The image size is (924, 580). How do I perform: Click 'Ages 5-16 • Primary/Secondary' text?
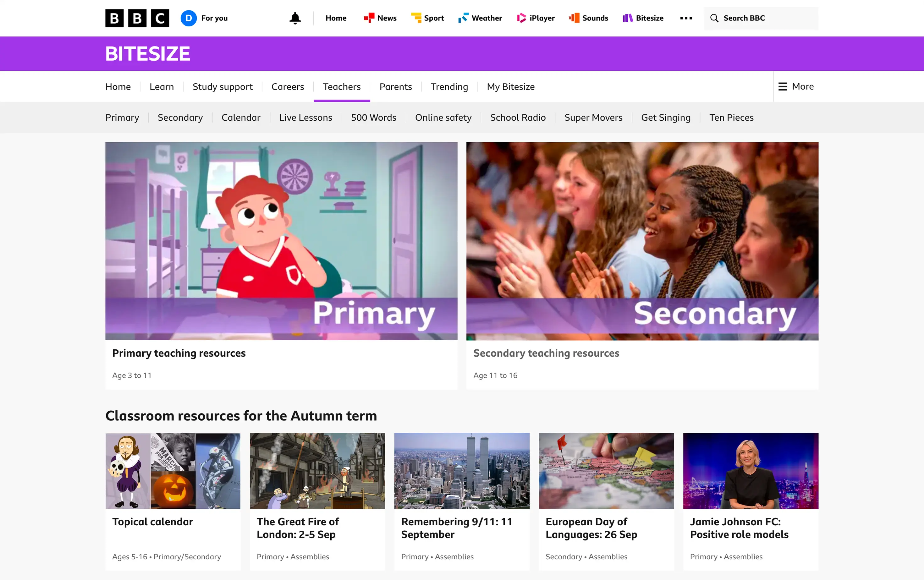point(167,557)
